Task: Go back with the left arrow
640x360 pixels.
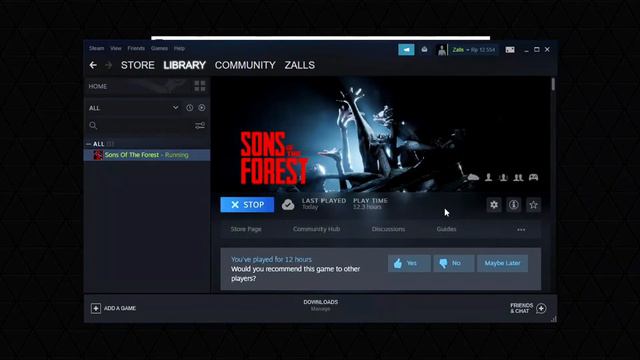Action: click(93, 65)
